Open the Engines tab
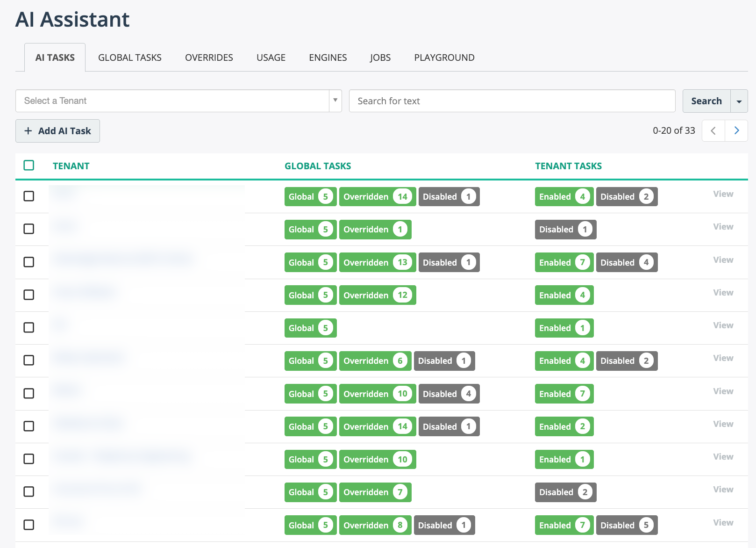The image size is (756, 548). (328, 58)
